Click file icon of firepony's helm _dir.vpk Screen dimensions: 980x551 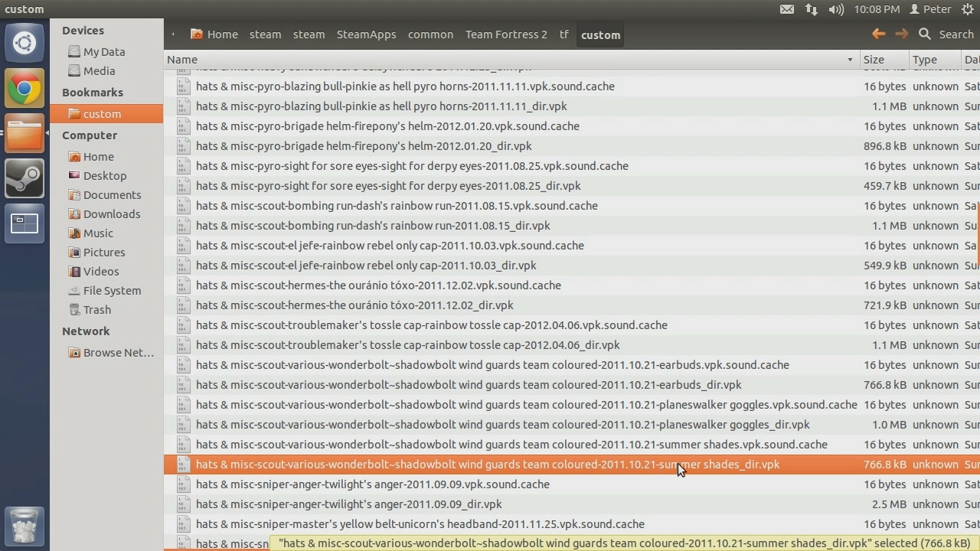coord(183,146)
